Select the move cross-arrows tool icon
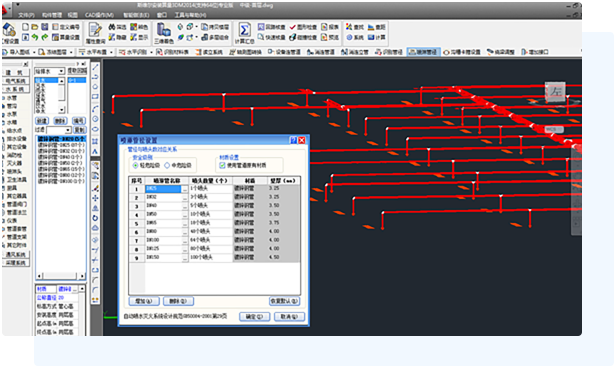616x368 pixels. pos(95,198)
